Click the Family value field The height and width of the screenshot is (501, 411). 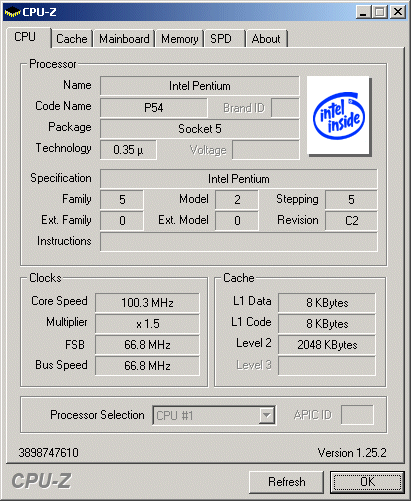(122, 200)
